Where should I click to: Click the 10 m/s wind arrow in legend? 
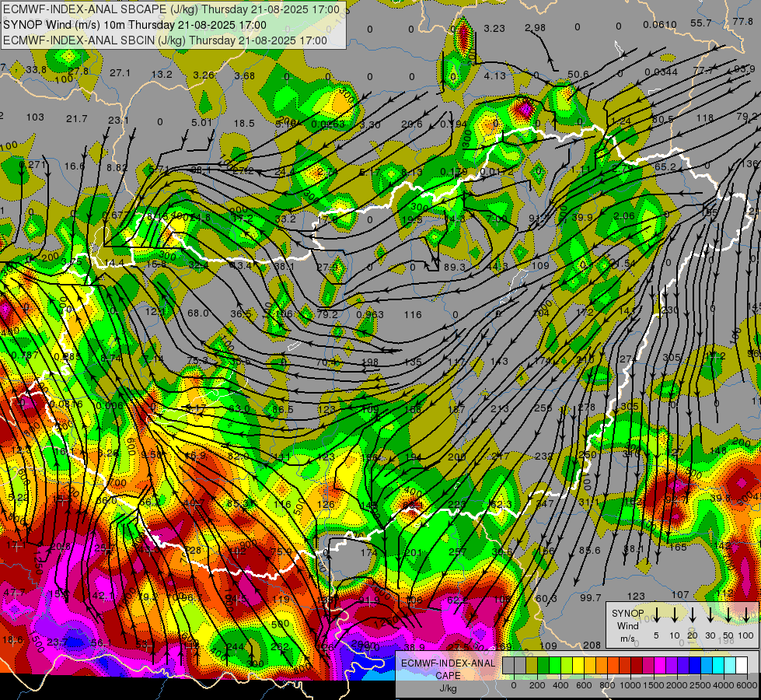[x=675, y=614]
